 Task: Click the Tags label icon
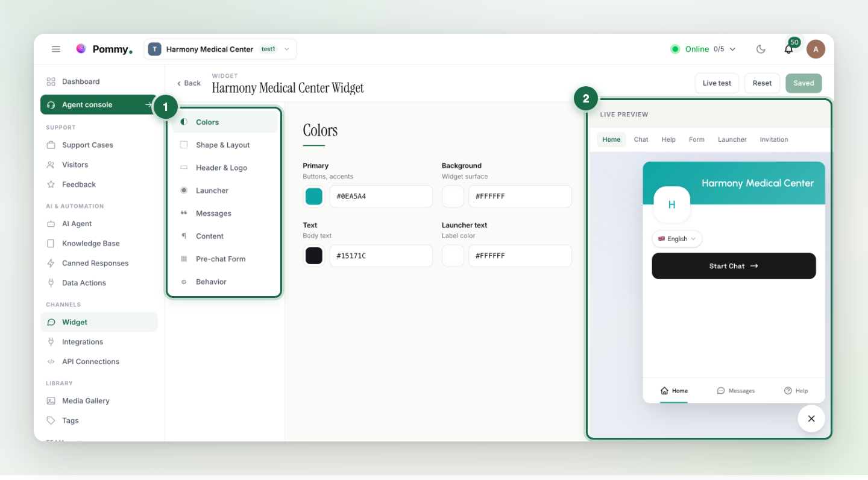(x=51, y=421)
